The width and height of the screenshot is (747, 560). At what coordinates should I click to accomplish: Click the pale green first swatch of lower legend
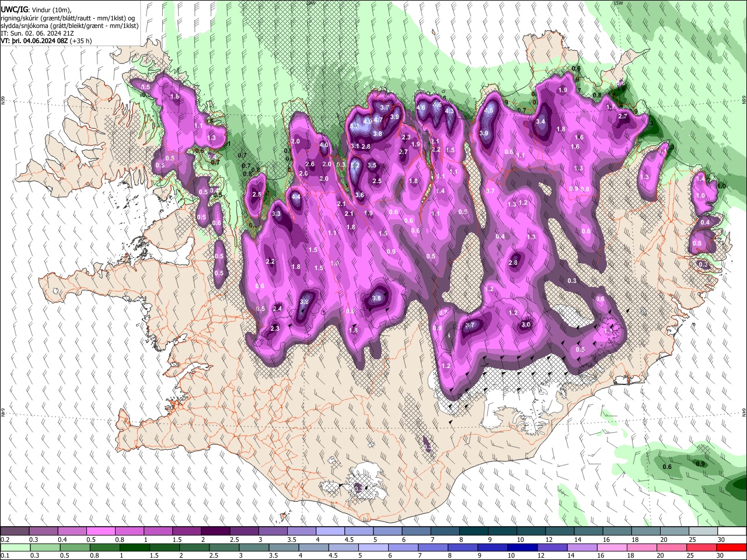(15, 547)
